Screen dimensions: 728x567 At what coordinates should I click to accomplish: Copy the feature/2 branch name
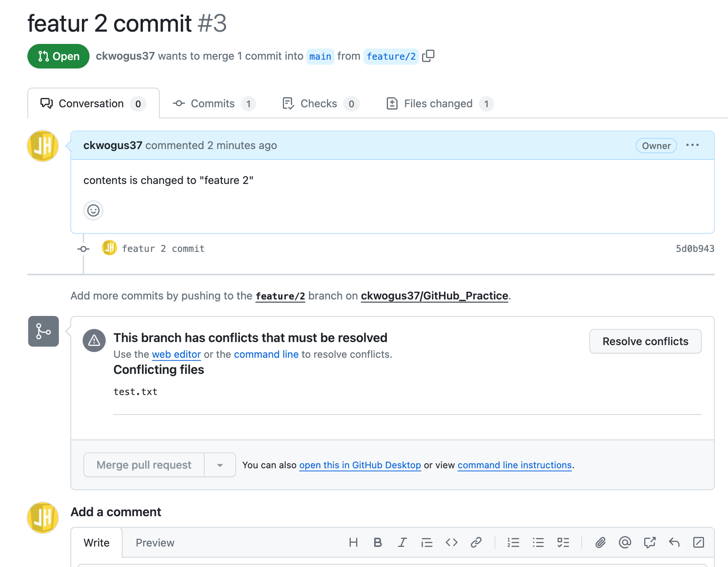428,56
